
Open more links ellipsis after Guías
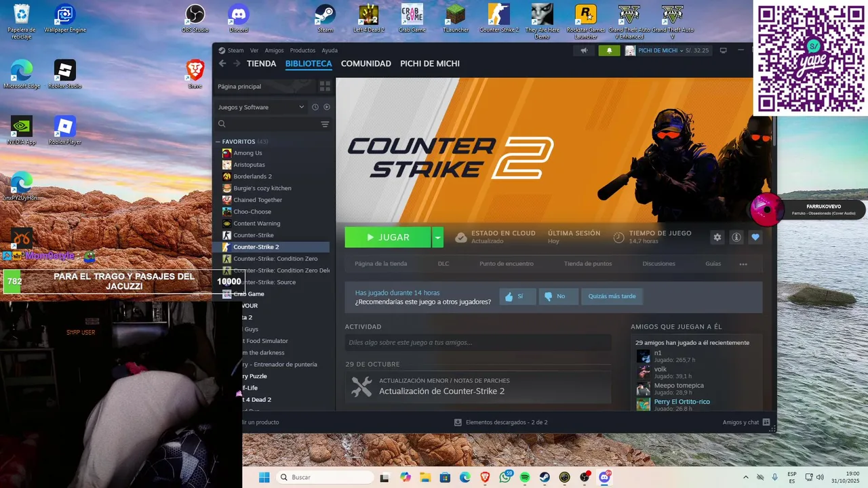pyautogui.click(x=743, y=264)
